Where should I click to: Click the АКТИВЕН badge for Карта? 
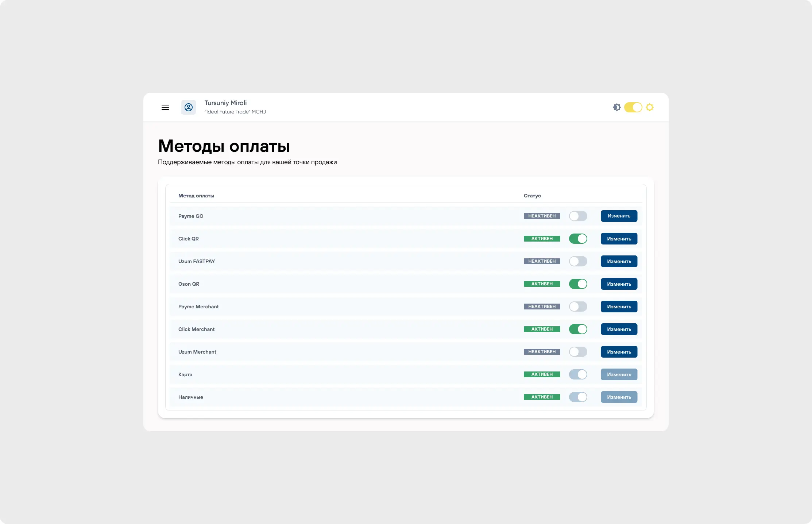click(542, 374)
